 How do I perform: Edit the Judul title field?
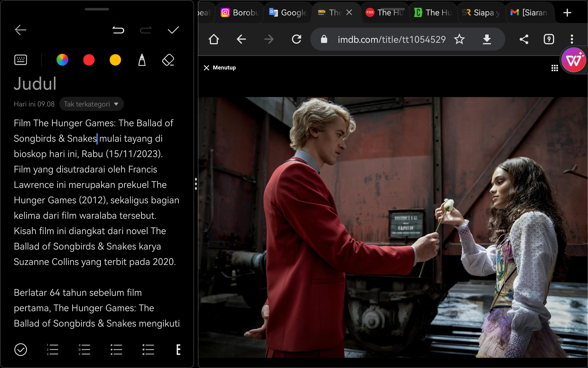tap(35, 84)
